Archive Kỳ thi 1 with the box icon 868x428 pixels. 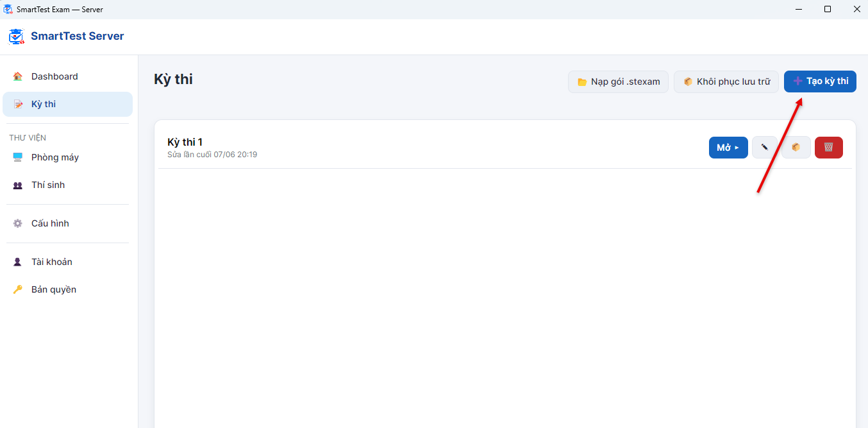coord(796,148)
